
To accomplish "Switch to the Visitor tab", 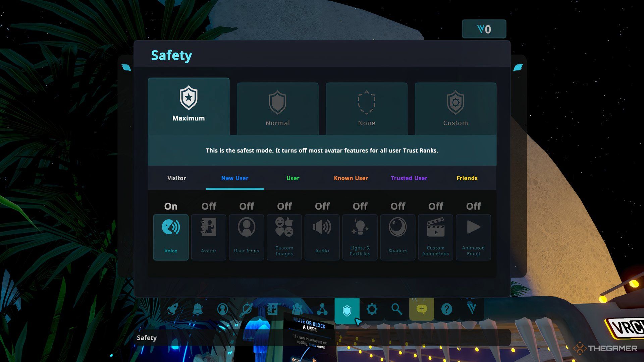I will tap(176, 178).
